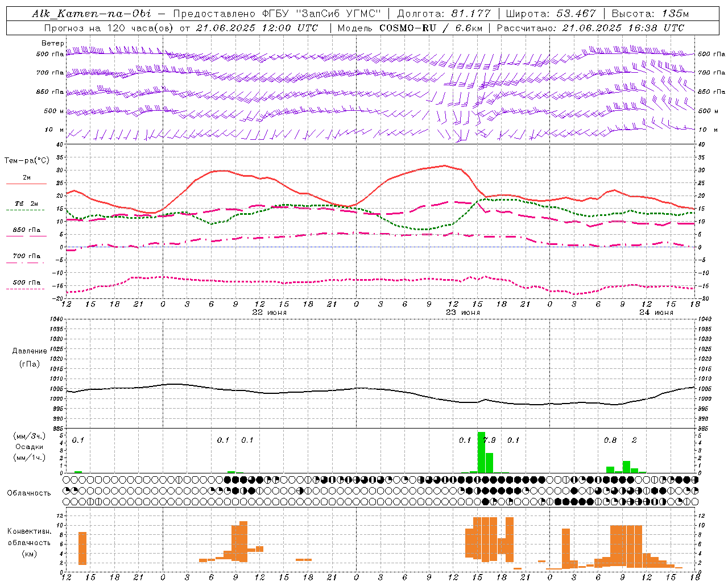
Task: Click the "(мм/1ч.)" units label
Action: click(29, 458)
